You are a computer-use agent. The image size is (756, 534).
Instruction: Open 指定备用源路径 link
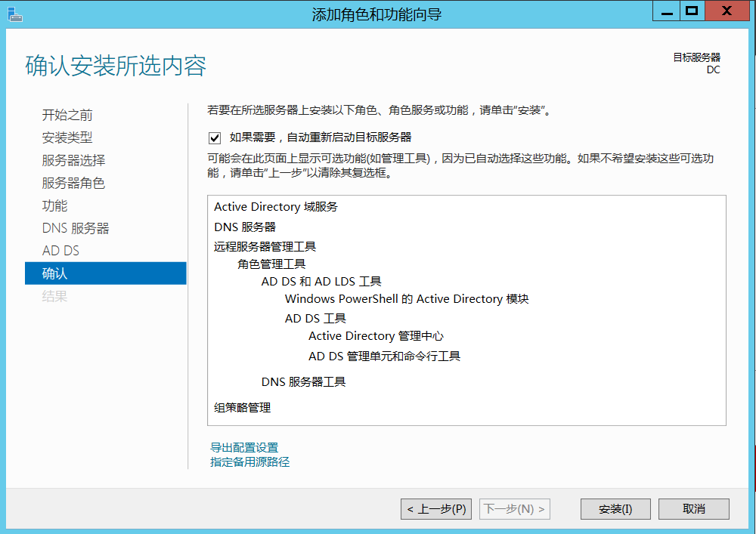[x=249, y=461]
